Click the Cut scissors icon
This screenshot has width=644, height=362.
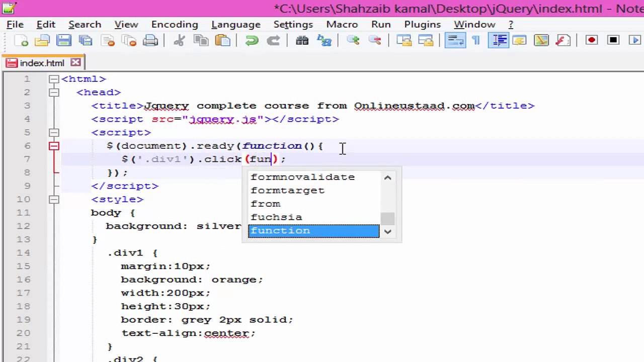click(179, 41)
